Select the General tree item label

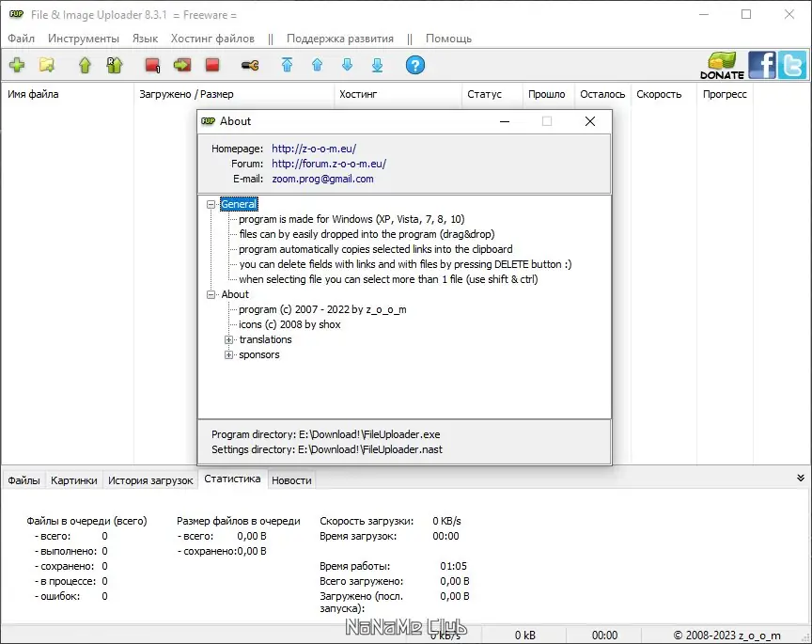[x=238, y=204]
